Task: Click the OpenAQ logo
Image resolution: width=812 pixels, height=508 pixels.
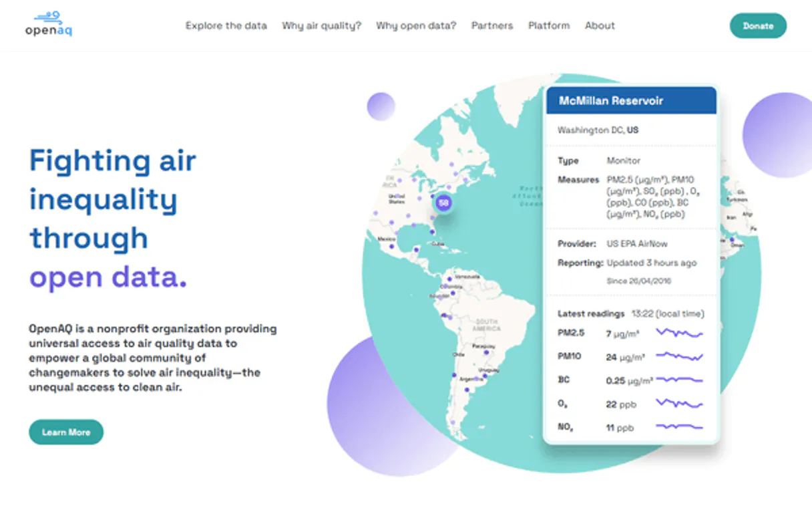Action: coord(49,24)
